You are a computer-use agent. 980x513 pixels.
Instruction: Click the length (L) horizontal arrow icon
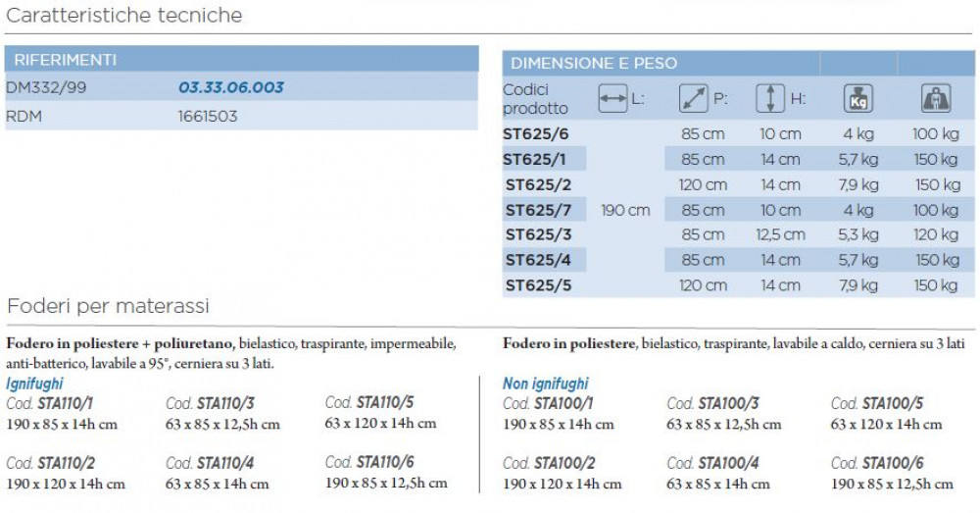point(612,99)
